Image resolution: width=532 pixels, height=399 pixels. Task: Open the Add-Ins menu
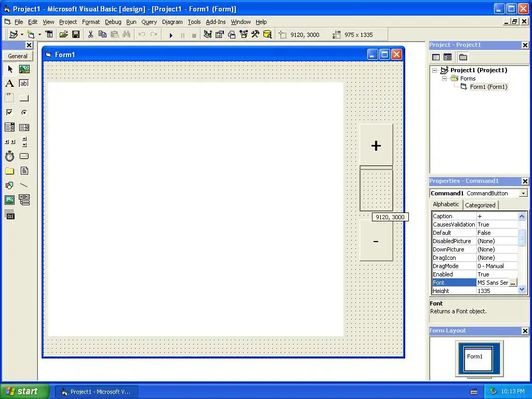pyautogui.click(x=216, y=22)
